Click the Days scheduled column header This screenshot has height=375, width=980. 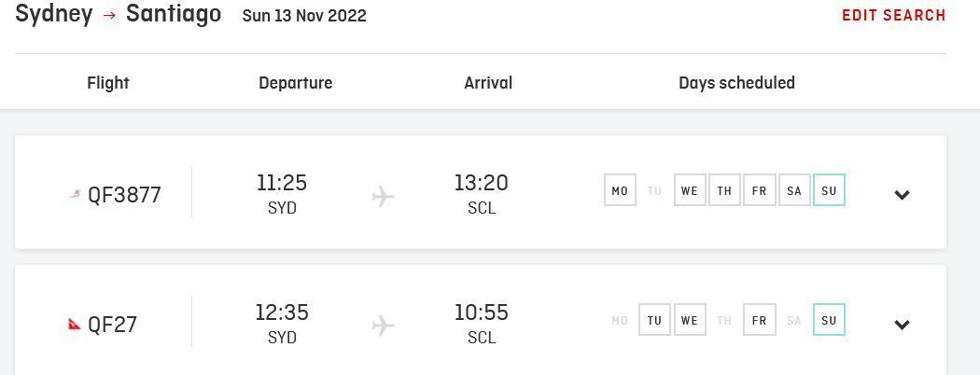click(737, 83)
